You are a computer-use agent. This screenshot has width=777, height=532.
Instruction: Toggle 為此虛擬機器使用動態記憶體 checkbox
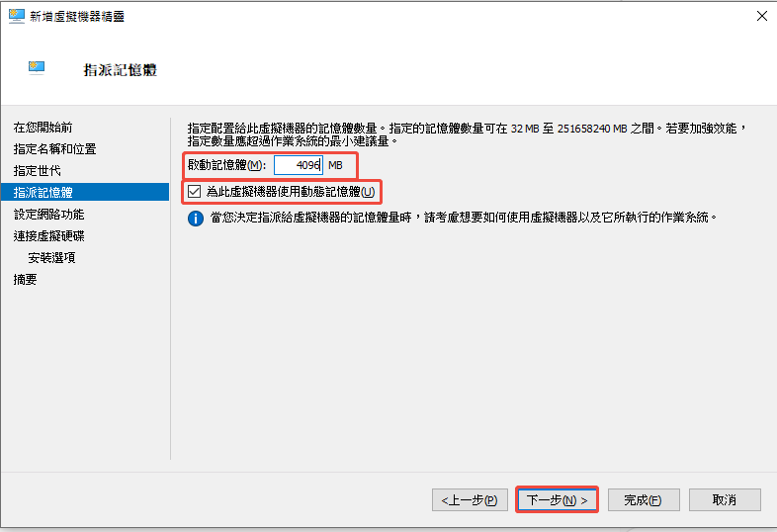point(194,192)
